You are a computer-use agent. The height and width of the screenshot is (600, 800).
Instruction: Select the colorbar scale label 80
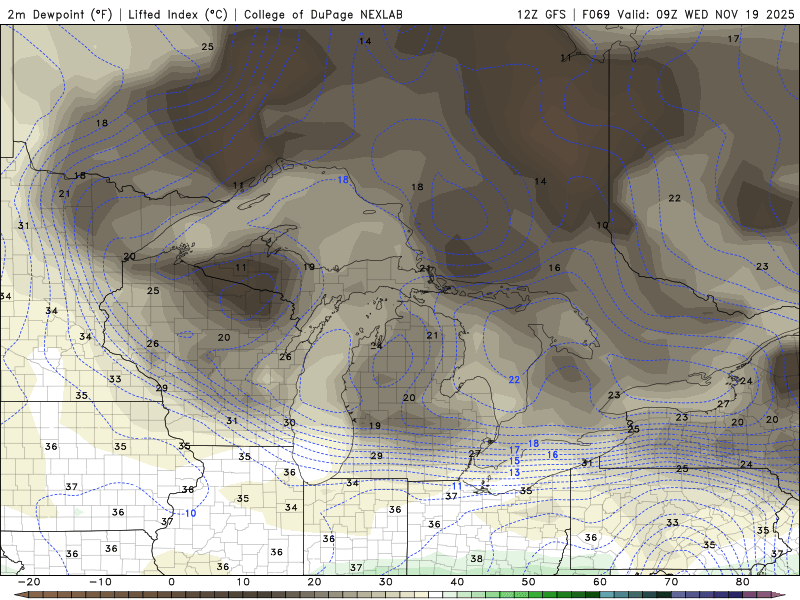tap(743, 582)
